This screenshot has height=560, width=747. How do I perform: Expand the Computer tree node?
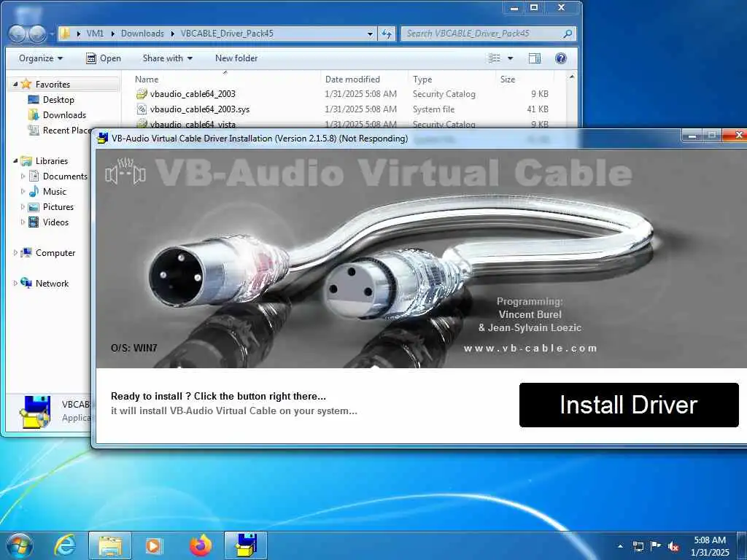(x=15, y=253)
